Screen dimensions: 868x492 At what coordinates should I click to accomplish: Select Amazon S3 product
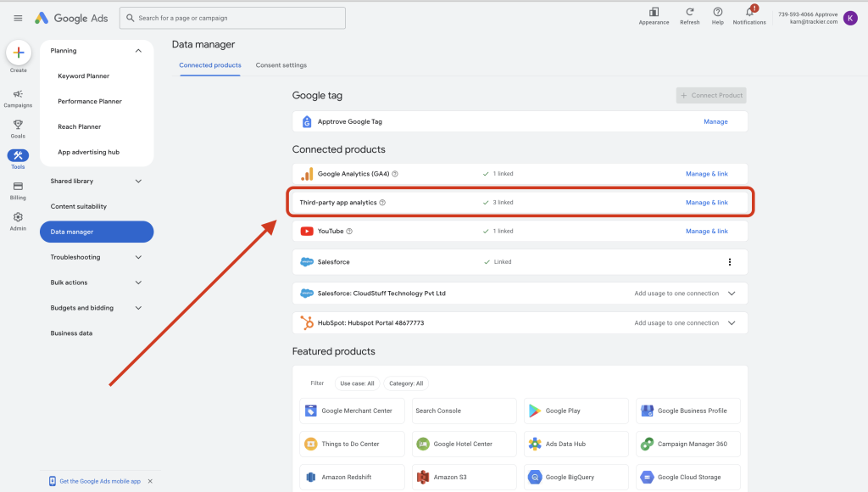(x=464, y=478)
